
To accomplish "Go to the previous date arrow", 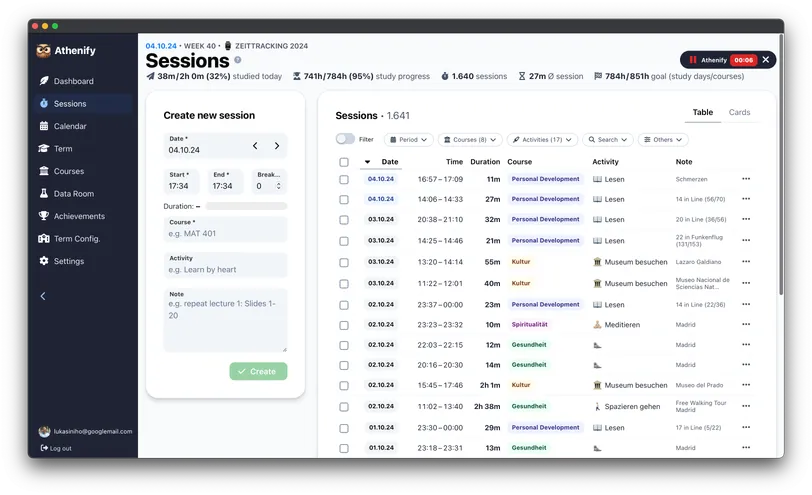I will [255, 146].
